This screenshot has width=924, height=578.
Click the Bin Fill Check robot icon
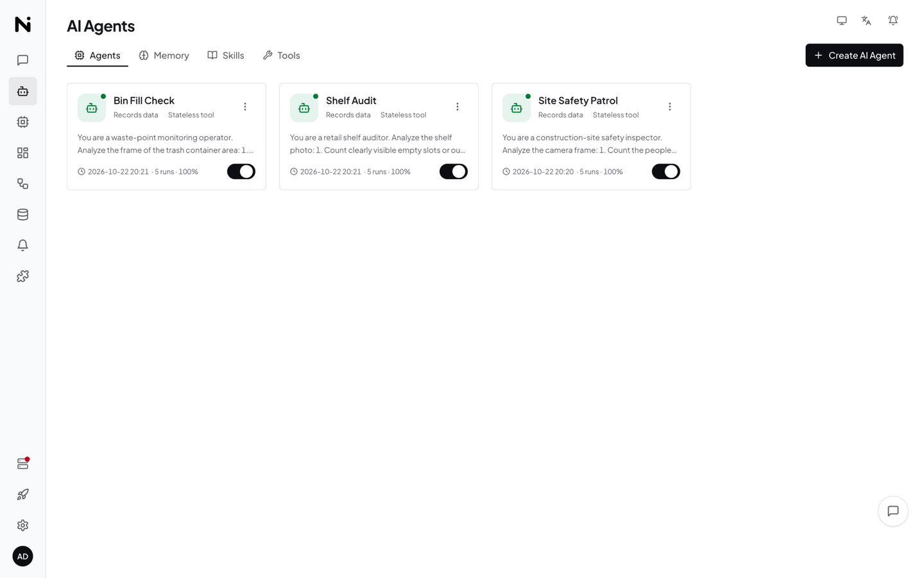(x=92, y=108)
